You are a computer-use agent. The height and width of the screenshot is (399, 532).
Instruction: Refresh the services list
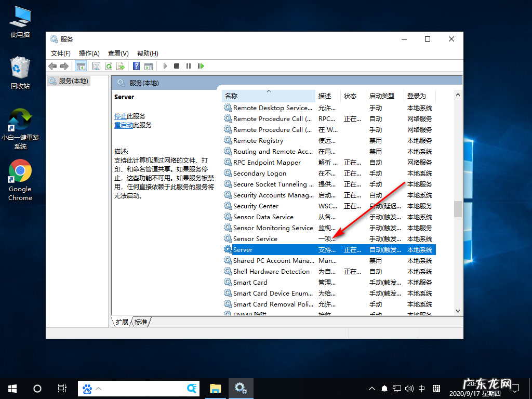click(x=109, y=66)
